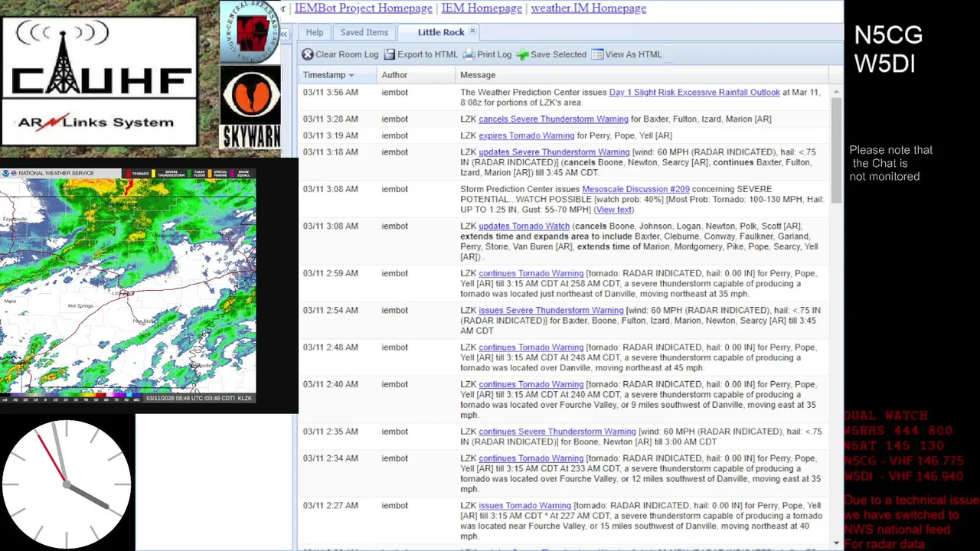Visit the weather.IM Homepage link
Viewport: 980px width, 551px height.
click(x=589, y=8)
